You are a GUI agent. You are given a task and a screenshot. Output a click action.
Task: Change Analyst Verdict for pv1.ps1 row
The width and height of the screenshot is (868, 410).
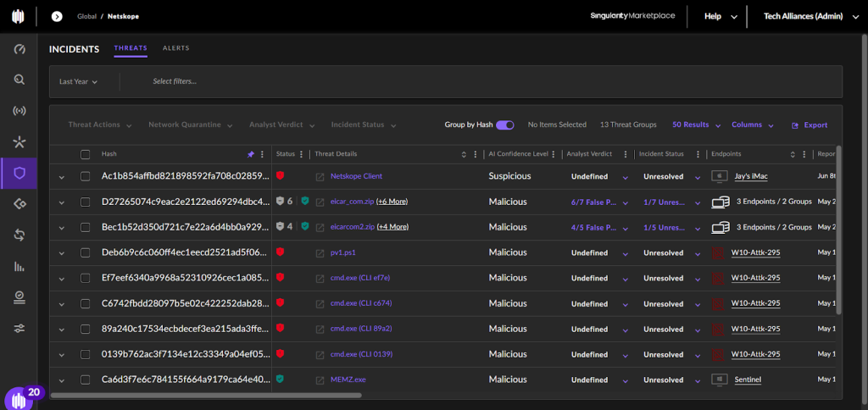600,252
